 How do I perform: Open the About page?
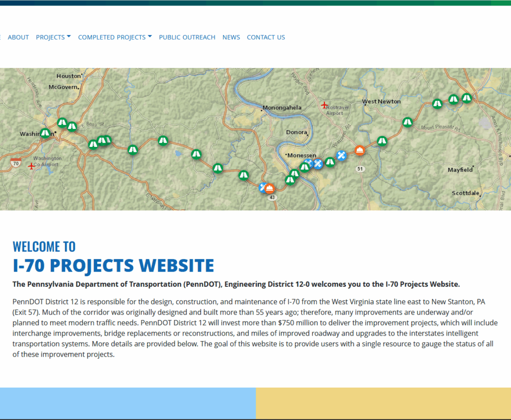coord(18,37)
